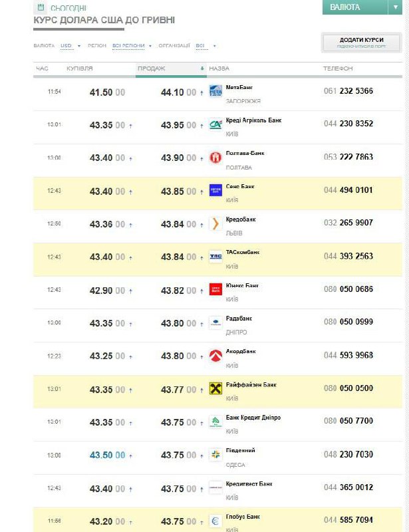Open the organizations Всі dropdown

pyautogui.click(x=204, y=46)
